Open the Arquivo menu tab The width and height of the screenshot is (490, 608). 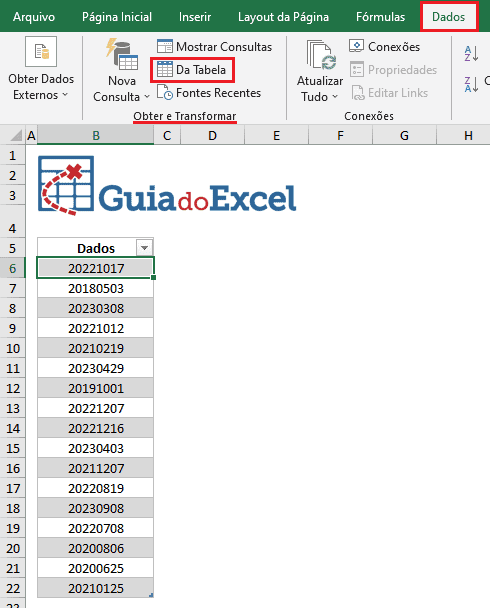pos(34,17)
